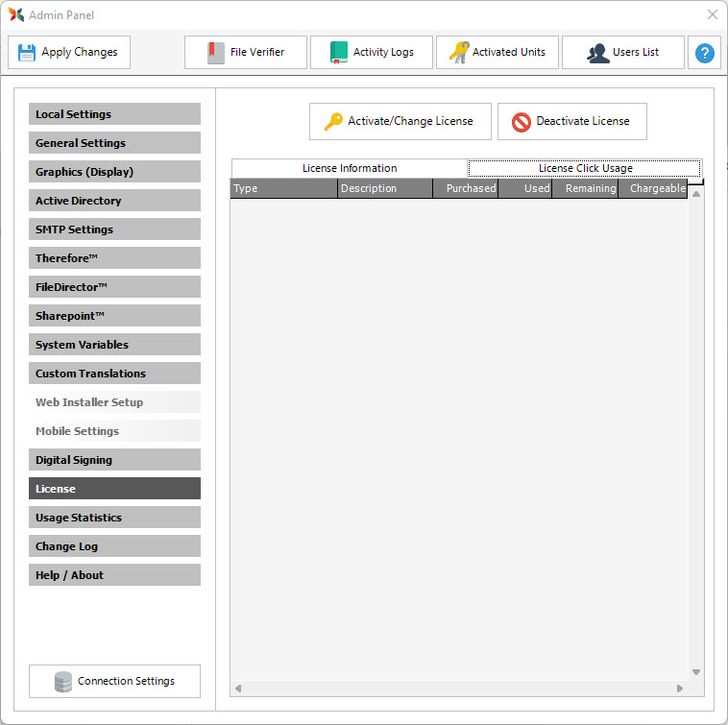
Task: Click the table scroll left arrow
Action: pos(238,689)
